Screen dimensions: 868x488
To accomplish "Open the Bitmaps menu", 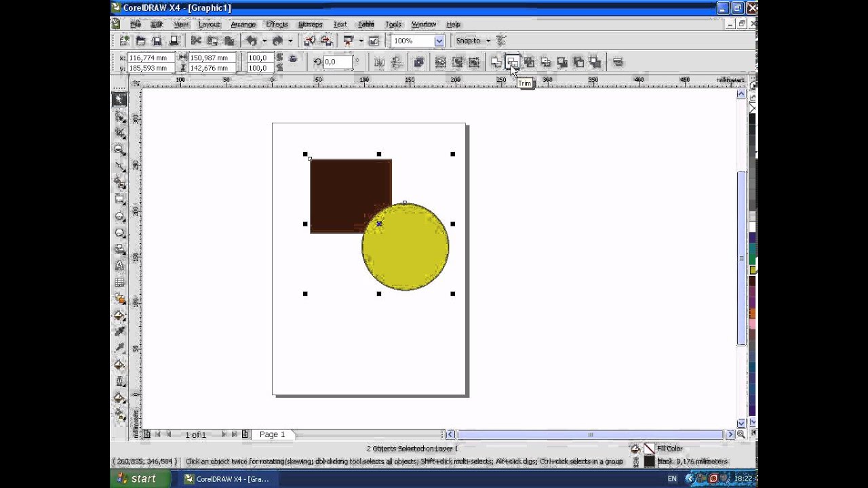I will click(310, 24).
